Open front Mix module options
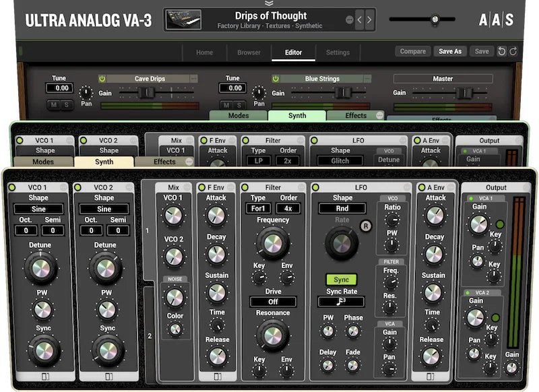The height and width of the screenshot is (392, 539). click(187, 187)
